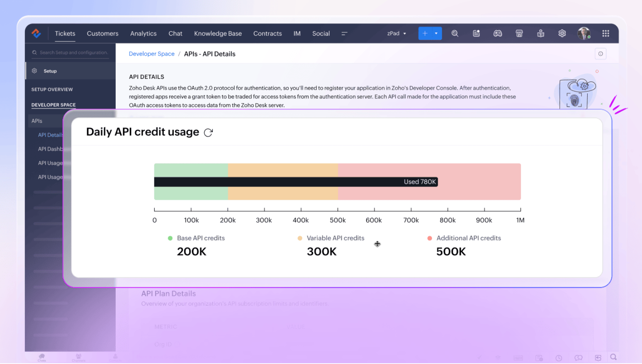The height and width of the screenshot is (364, 642).
Task: Navigate to the Knowledge Base tab
Action: pos(218,34)
